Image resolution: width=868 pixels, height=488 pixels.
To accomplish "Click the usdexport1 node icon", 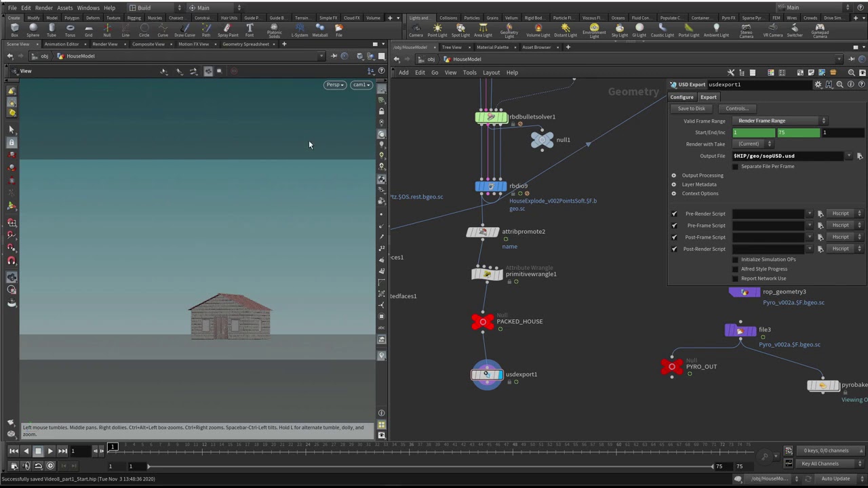I will click(487, 374).
